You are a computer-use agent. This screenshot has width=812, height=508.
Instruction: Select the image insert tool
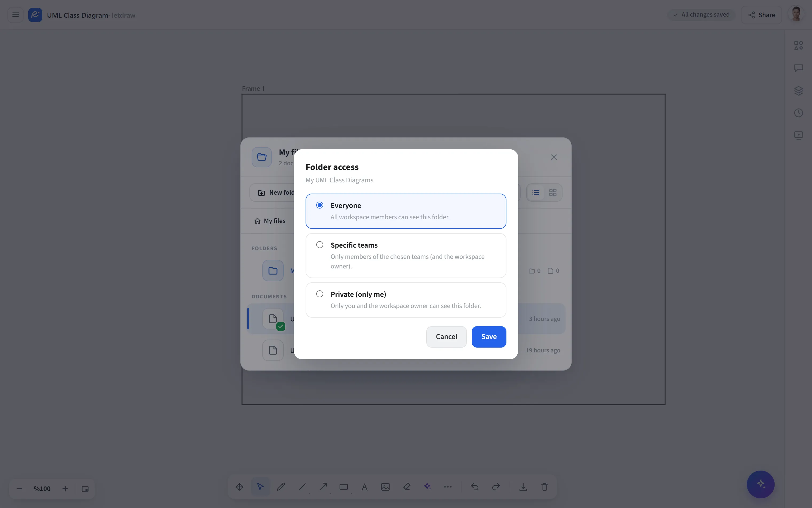click(x=385, y=487)
